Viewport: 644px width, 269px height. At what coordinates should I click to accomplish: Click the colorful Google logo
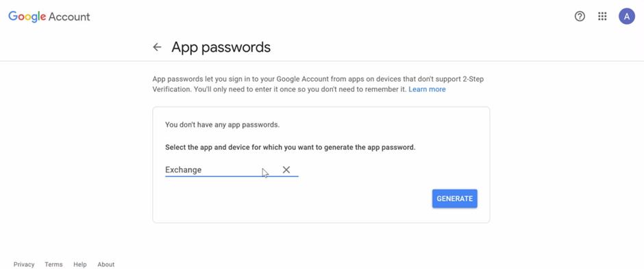[27, 17]
